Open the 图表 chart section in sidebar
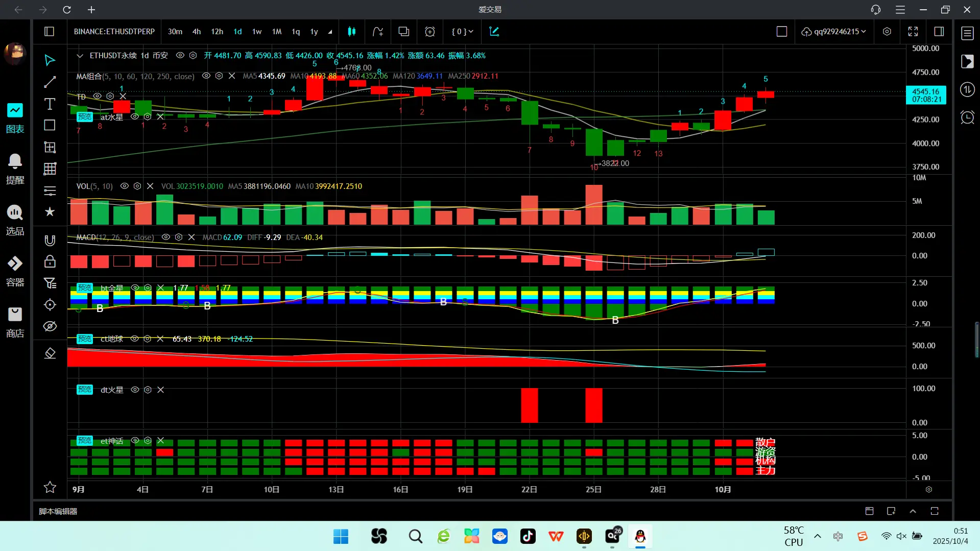 point(15,118)
